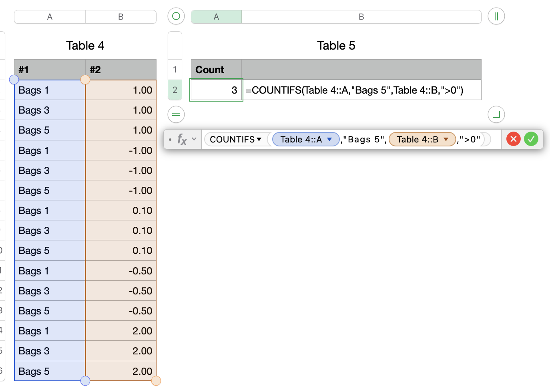
Task: Click the fx formula function icon
Action: point(182,139)
